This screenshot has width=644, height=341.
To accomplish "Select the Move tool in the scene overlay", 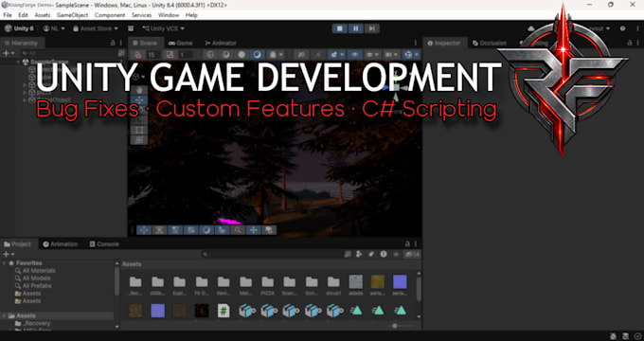I will (139, 100).
